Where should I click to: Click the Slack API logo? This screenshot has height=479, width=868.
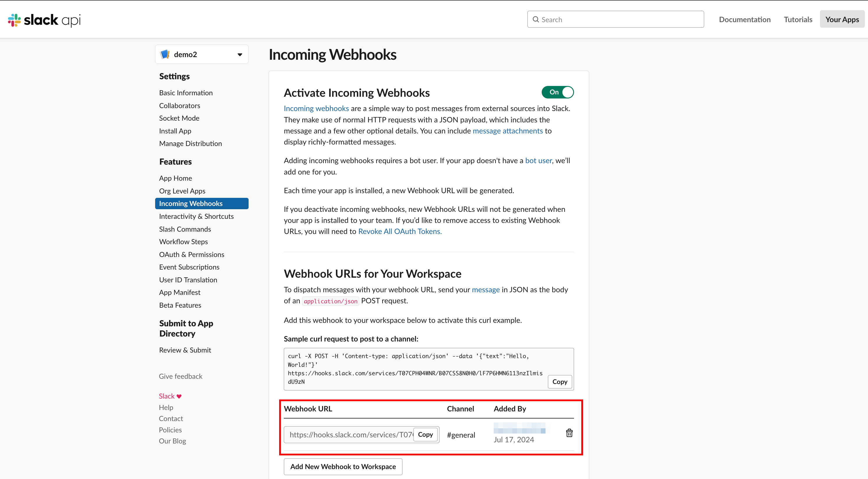pyautogui.click(x=44, y=20)
